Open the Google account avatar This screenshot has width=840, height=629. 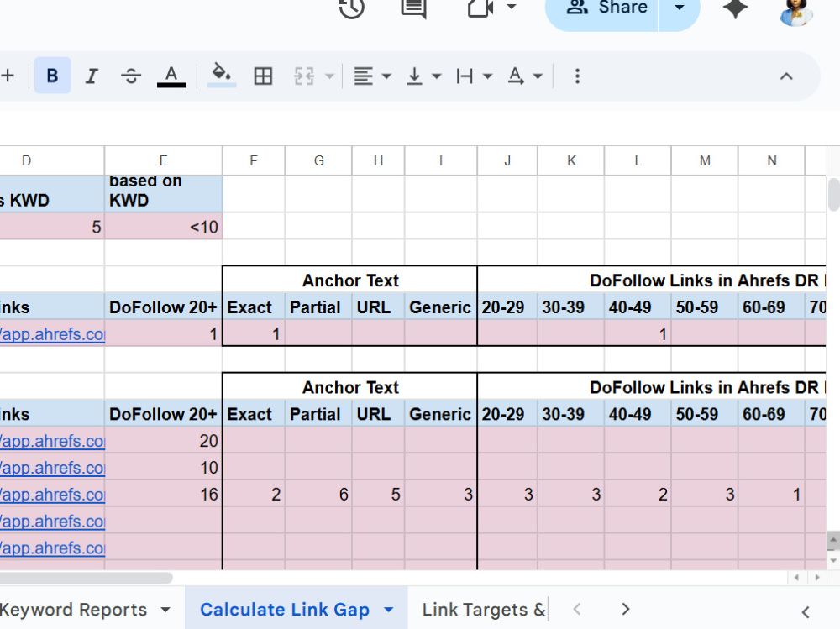(x=796, y=11)
